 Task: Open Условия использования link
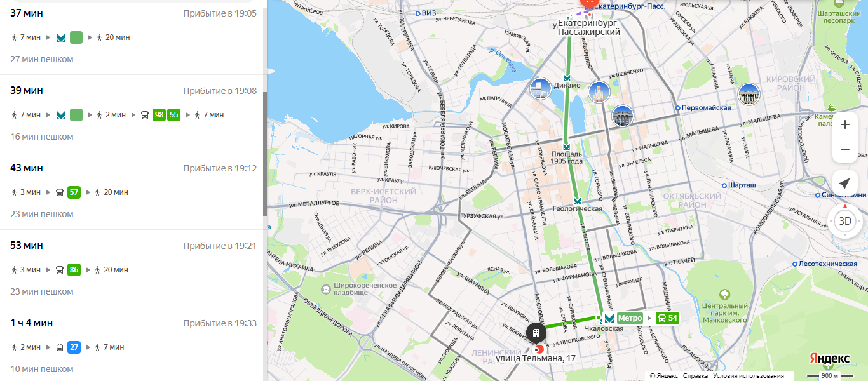point(748,376)
